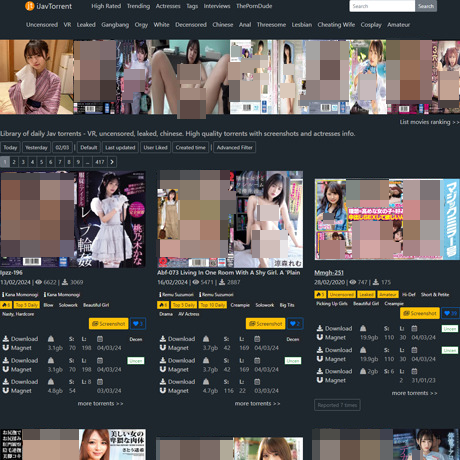This screenshot has width=460, height=460.
Task: Expand more torrents under the first listing
Action: pyautogui.click(x=100, y=403)
